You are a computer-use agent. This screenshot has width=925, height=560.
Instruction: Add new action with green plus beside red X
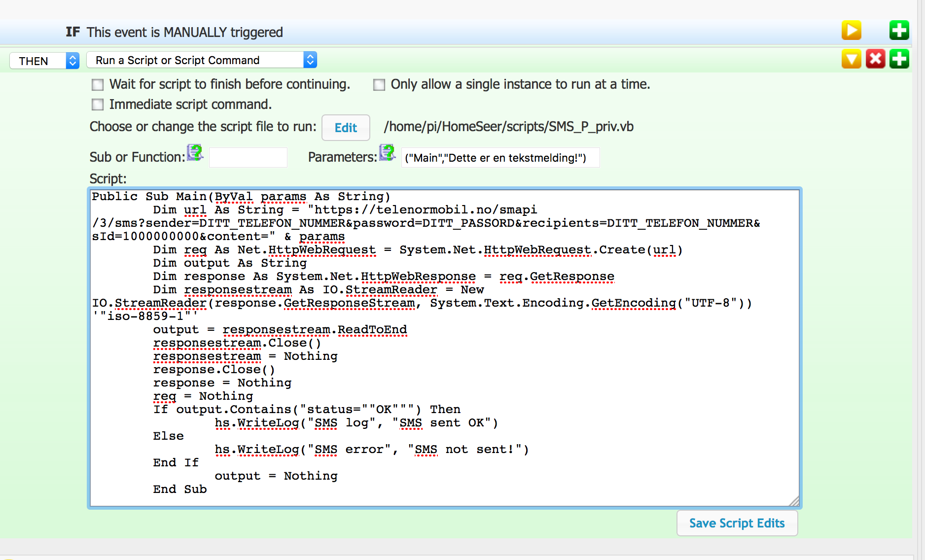click(899, 59)
